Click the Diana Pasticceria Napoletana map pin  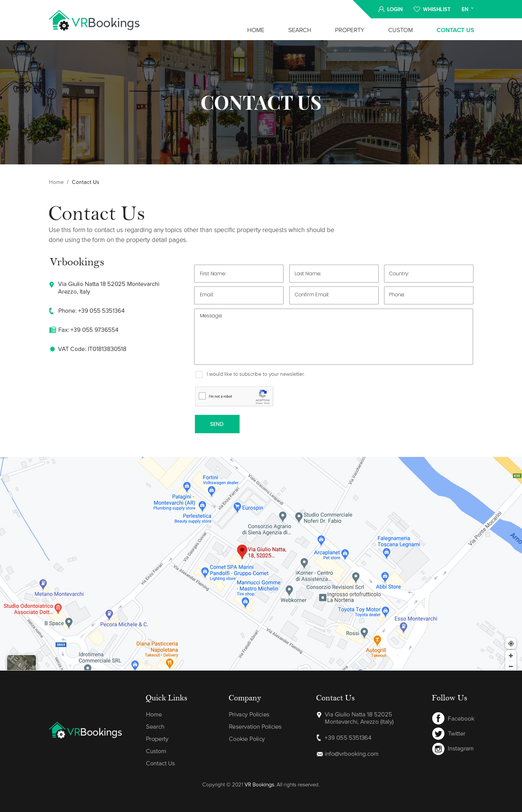pos(170,664)
